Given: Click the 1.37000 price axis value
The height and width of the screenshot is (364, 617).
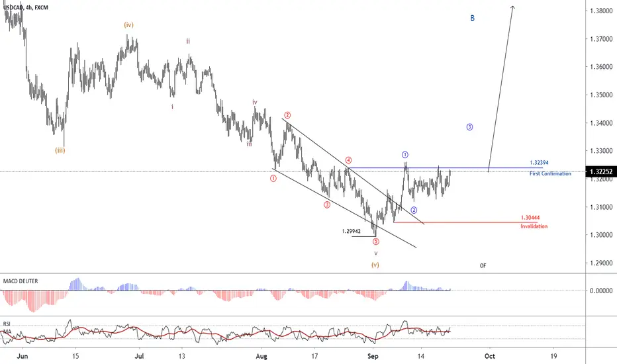Looking at the screenshot, I should (601, 39).
